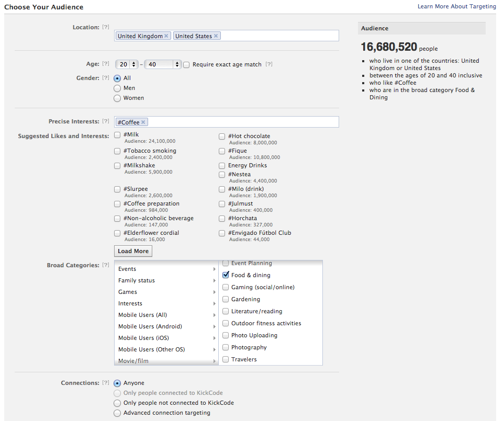This screenshot has width=504, height=421.
Task: Check the #Fique interest
Action: pyautogui.click(x=222, y=151)
